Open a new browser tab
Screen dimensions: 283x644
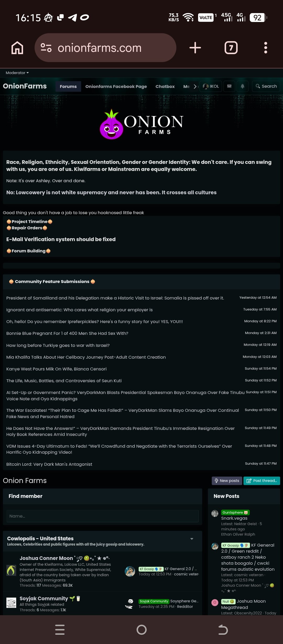[195, 48]
